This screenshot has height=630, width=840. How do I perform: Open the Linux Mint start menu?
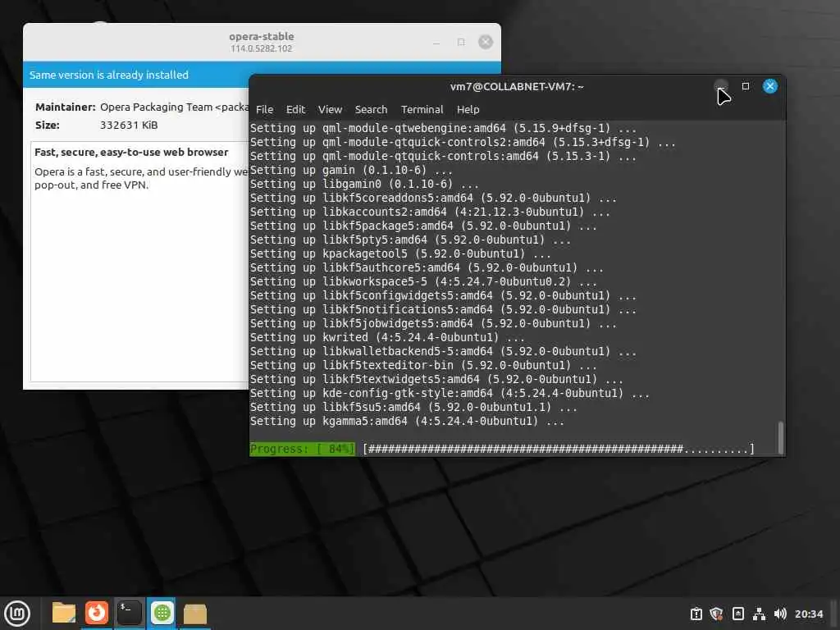click(17, 613)
